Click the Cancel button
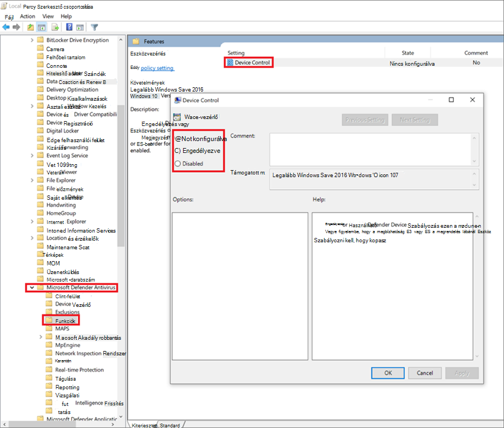504x428 pixels. point(425,373)
